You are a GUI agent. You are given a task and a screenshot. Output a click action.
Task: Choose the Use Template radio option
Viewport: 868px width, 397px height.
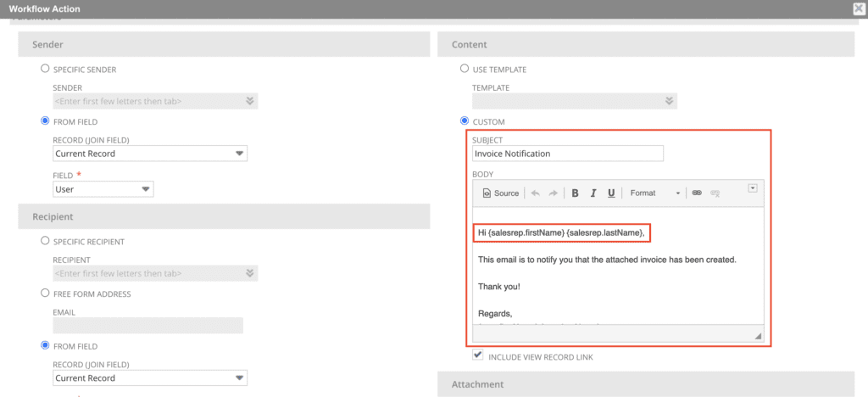464,69
